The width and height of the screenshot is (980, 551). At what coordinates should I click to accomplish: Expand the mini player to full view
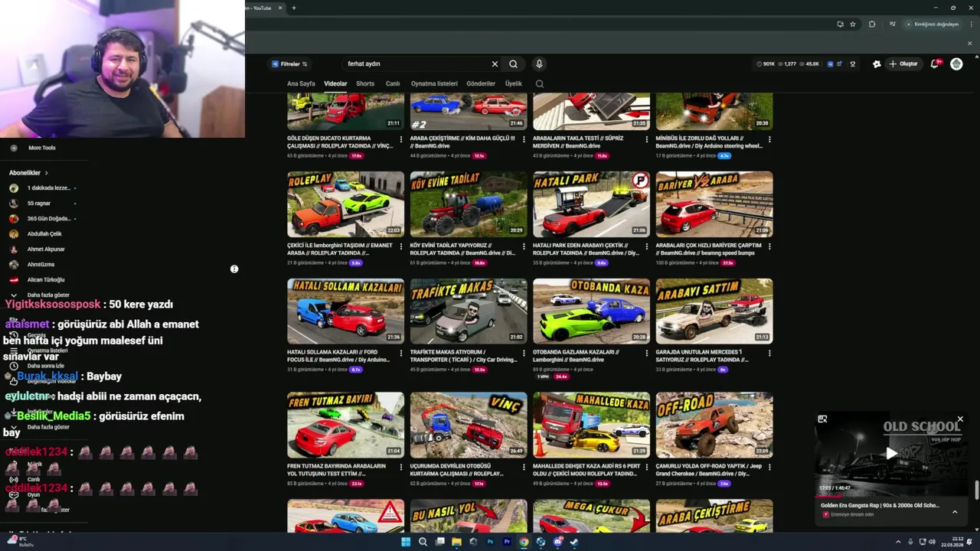click(x=822, y=419)
